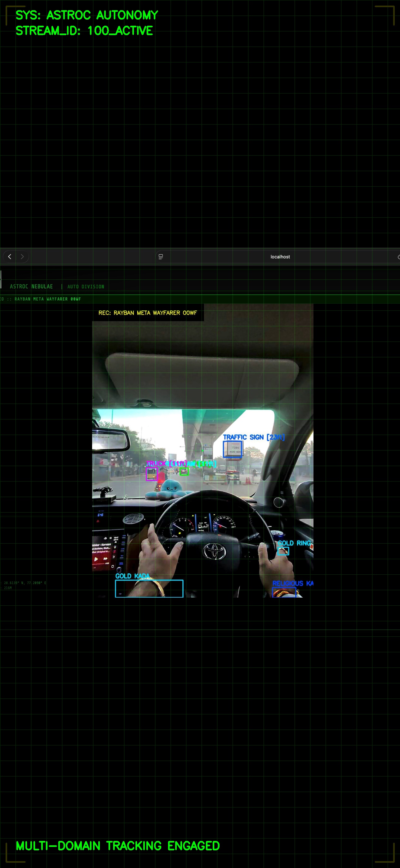Click the ASTROC NEBULAE header title
The width and height of the screenshot is (400, 868).
tap(31, 287)
